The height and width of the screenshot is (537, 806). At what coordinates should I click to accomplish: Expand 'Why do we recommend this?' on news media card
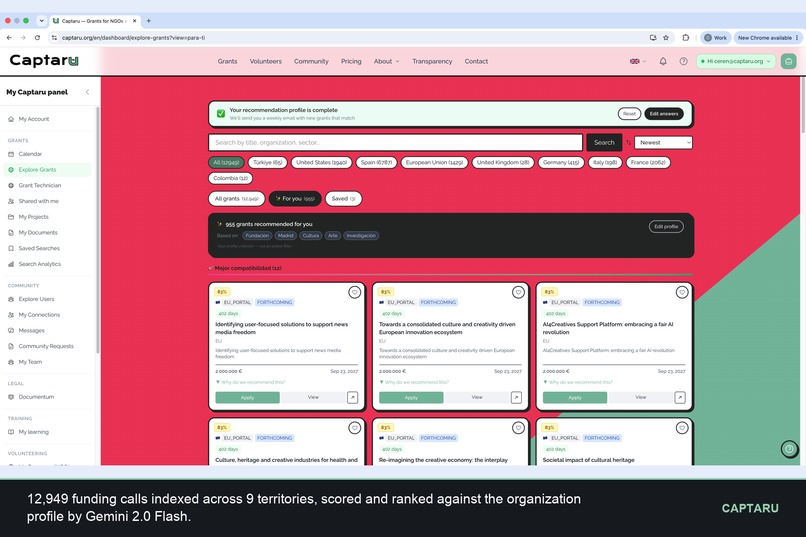tap(250, 382)
